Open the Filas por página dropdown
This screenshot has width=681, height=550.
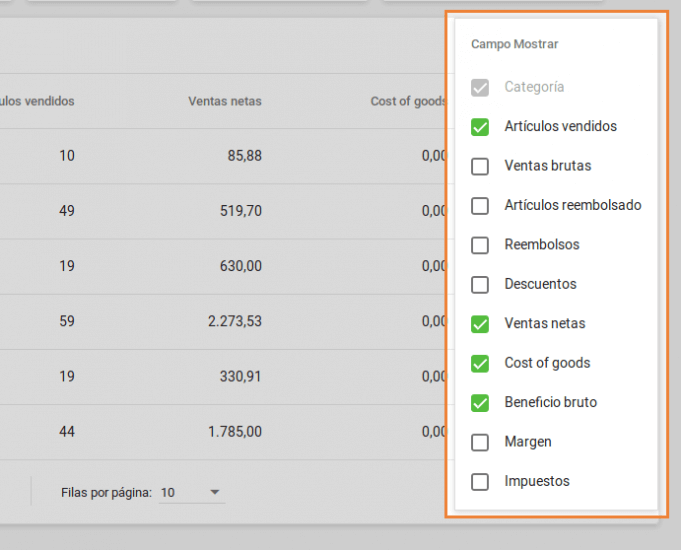coord(191,493)
